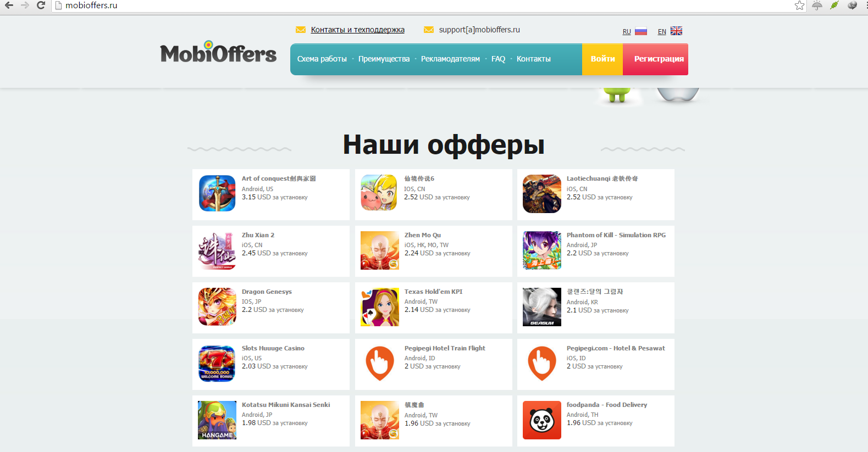Open the Схема работы menu item

[x=322, y=59]
